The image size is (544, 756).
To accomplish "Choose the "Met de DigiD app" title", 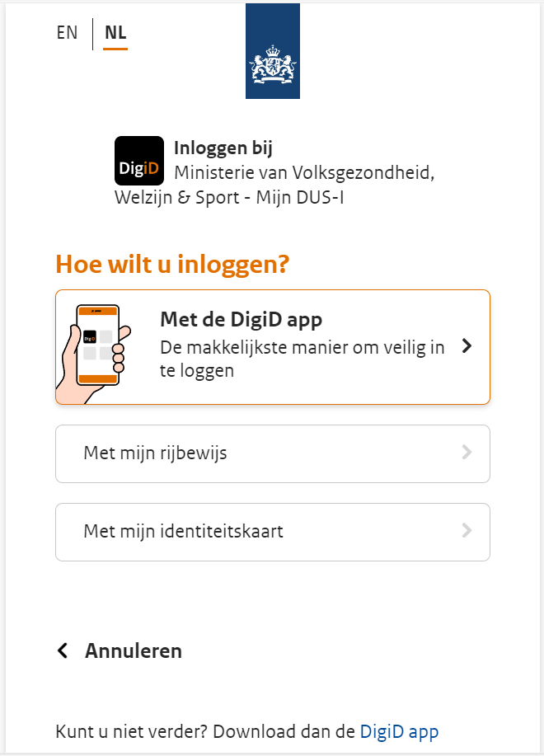I will (241, 319).
